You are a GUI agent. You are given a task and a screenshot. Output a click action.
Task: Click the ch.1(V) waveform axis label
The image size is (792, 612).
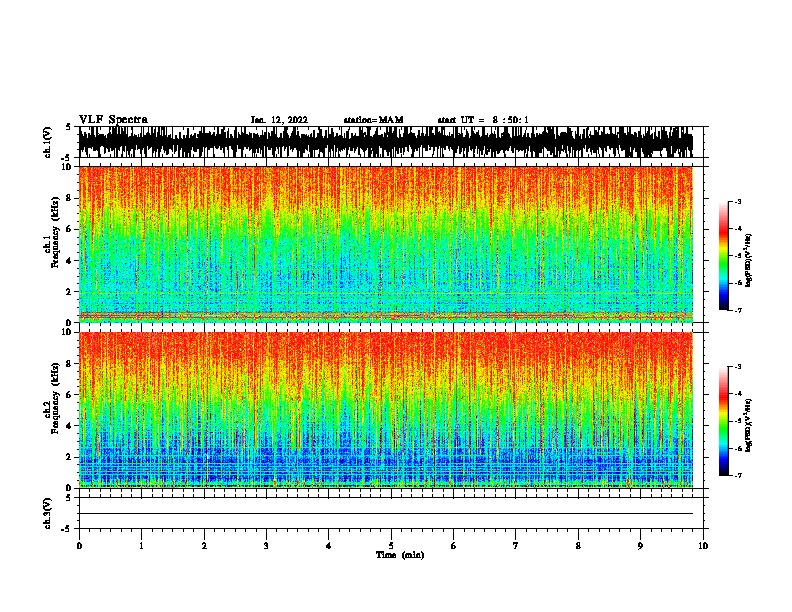click(x=47, y=142)
